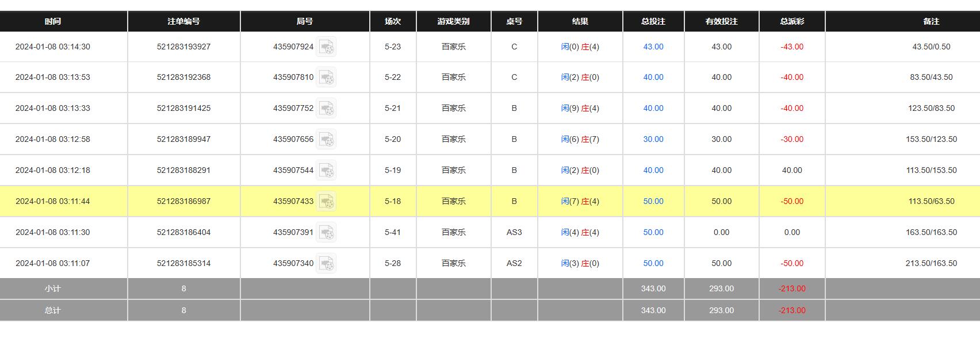Select bet number 521283186987 in highlighted row

(x=183, y=201)
